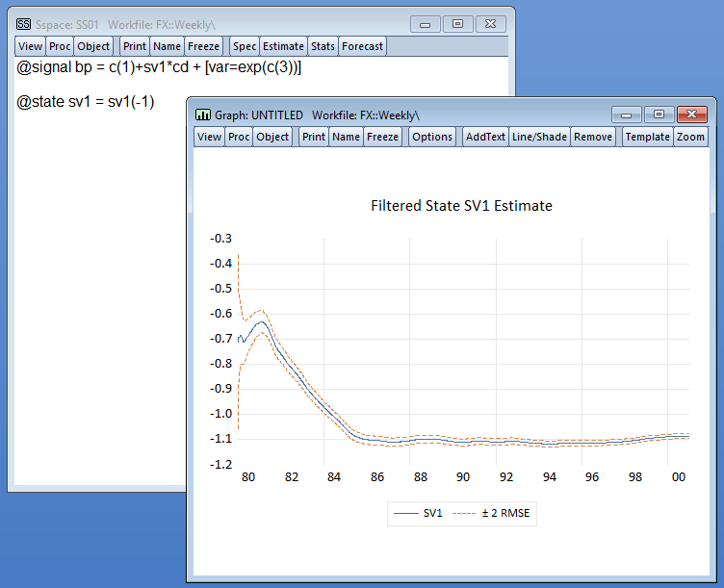Click the SV1 blue line legend entry
The width and height of the screenshot is (724, 588).
point(419,514)
